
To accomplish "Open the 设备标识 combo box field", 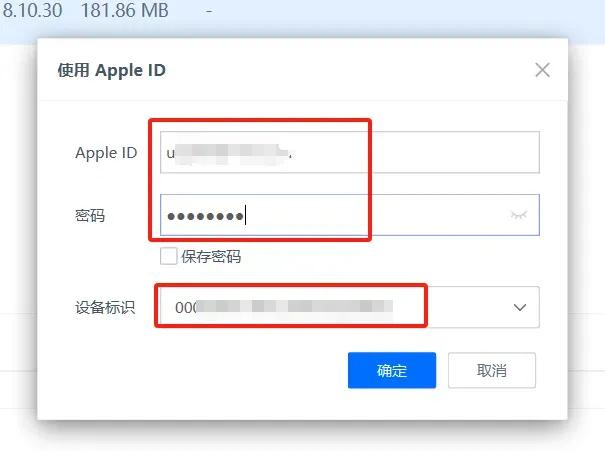I will click(350, 307).
